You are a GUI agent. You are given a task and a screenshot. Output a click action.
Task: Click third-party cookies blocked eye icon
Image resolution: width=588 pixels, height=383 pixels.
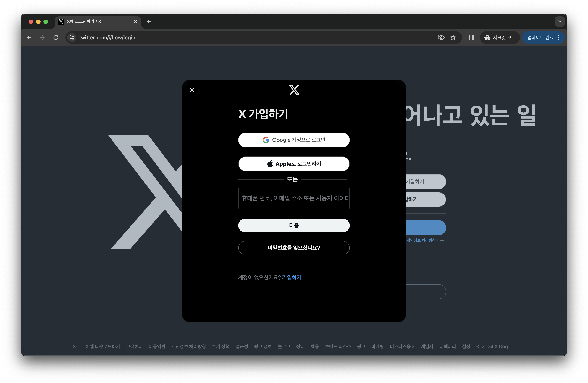tap(441, 38)
